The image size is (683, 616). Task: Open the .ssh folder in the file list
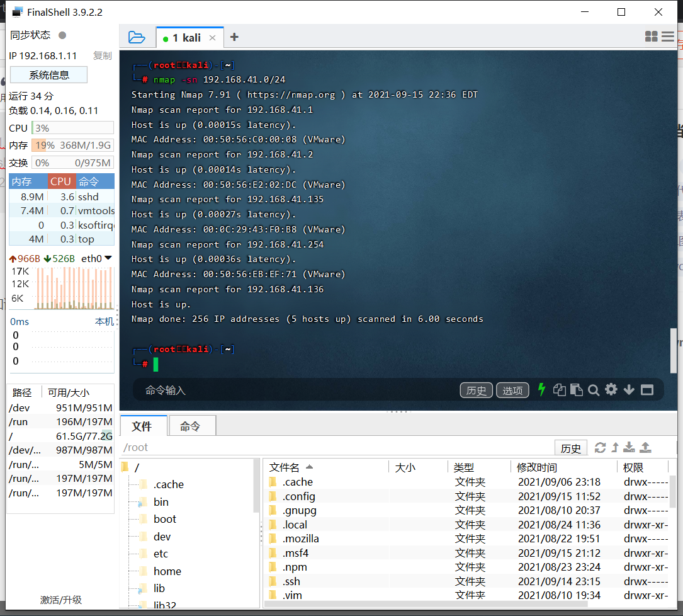point(291,581)
